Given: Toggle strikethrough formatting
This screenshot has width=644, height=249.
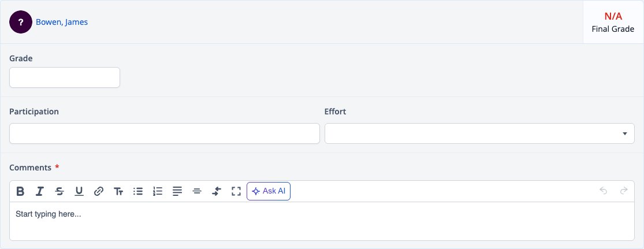Looking at the screenshot, I should tap(59, 191).
